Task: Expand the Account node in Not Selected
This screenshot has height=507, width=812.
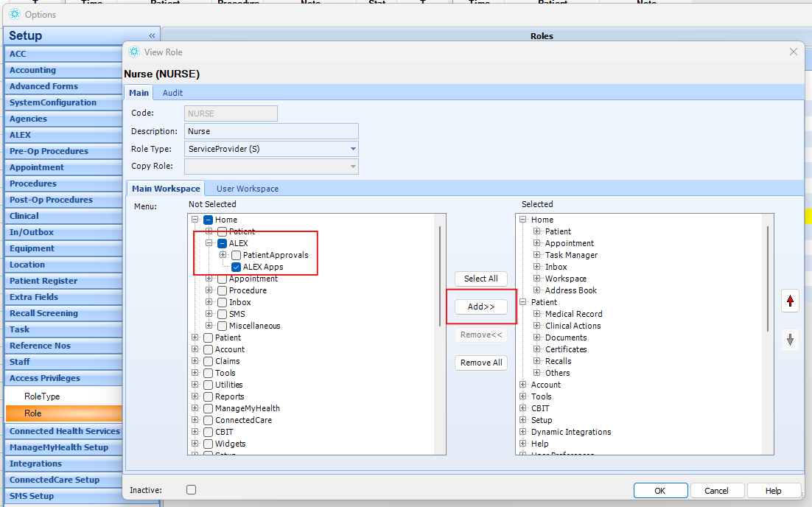Action: (195, 349)
